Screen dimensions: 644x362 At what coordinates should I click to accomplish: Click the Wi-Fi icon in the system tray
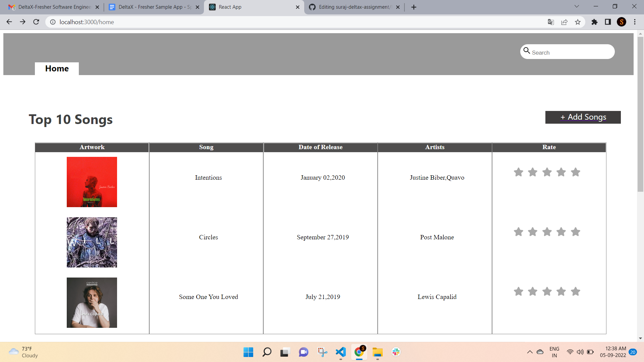point(570,352)
